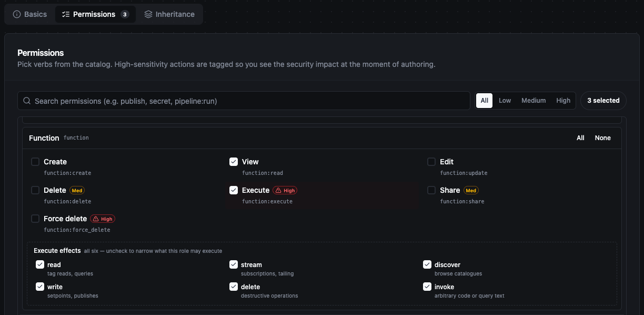644x315 pixels.
Task: Click the Permissions section heading
Action: coord(41,53)
